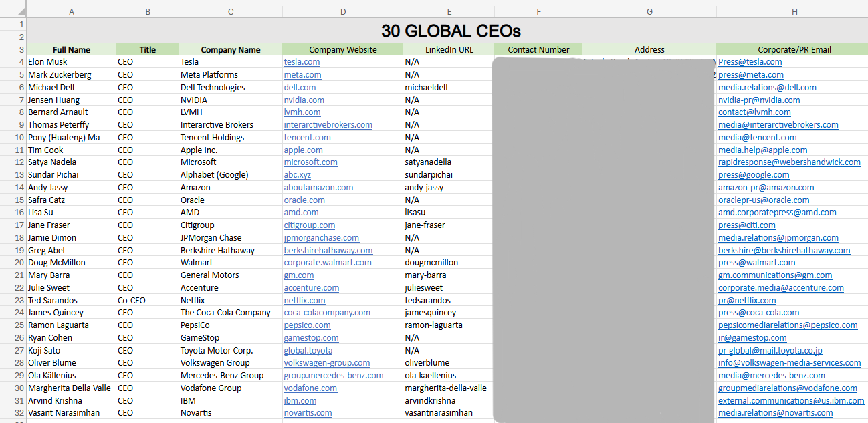Click the 'ola-kaellenius' LinkedIn cell
The height and width of the screenshot is (423, 868).
tap(449, 375)
